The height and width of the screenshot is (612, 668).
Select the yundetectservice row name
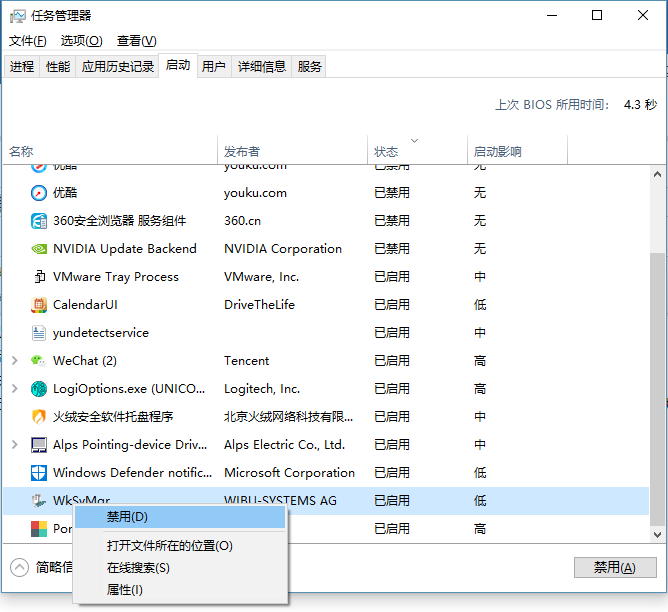(x=101, y=333)
